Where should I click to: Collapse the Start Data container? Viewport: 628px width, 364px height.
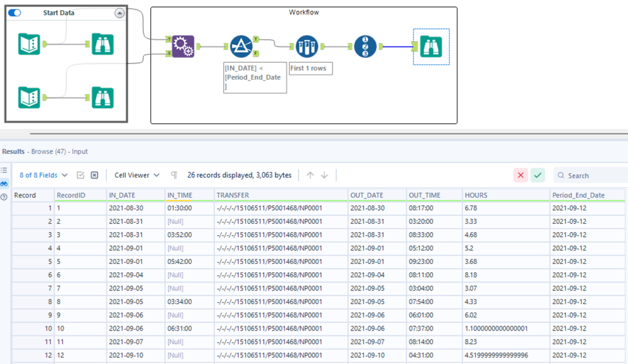coord(119,13)
